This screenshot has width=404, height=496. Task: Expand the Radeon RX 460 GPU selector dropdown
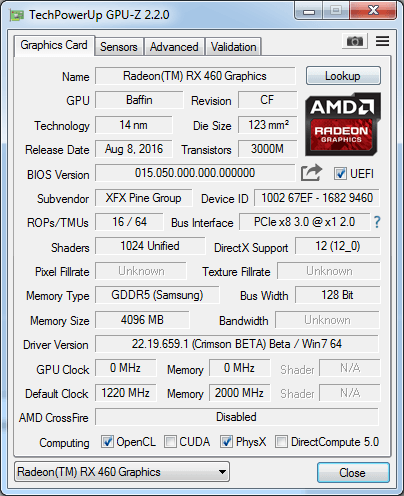pos(122,472)
